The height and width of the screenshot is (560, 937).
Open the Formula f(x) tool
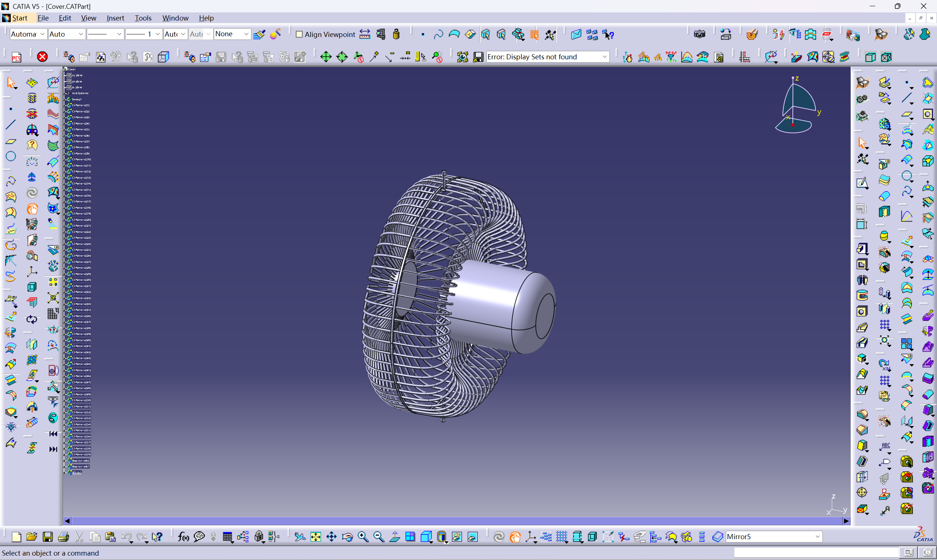point(183,537)
